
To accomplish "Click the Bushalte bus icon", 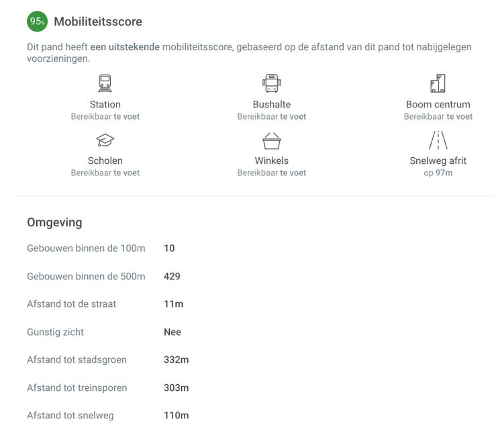I will click(x=271, y=84).
